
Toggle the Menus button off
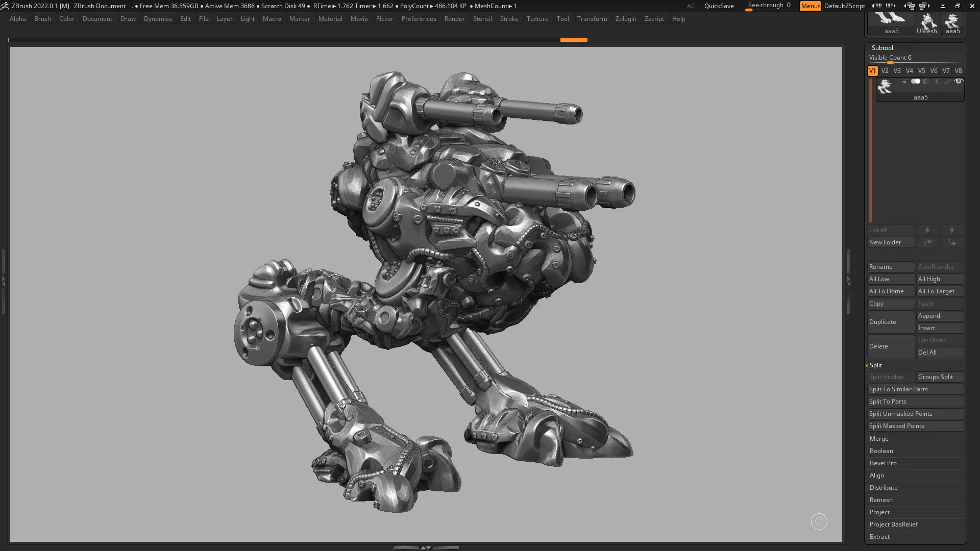(810, 6)
